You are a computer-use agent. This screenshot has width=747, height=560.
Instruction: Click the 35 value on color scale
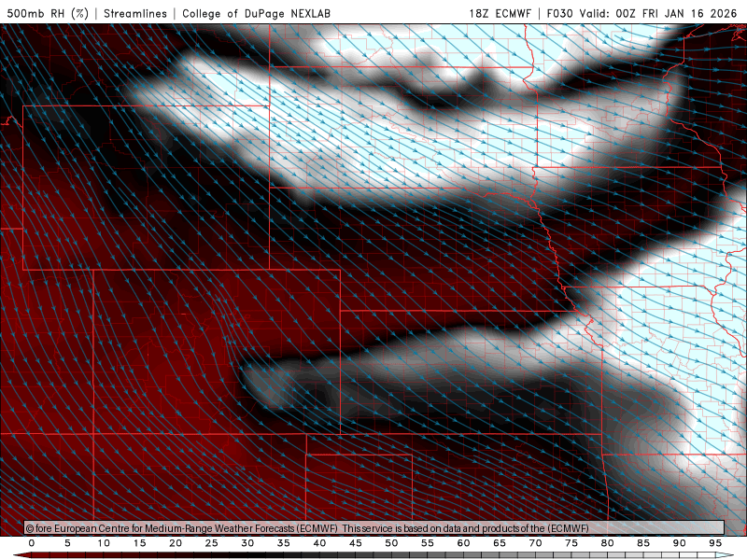tap(284, 543)
